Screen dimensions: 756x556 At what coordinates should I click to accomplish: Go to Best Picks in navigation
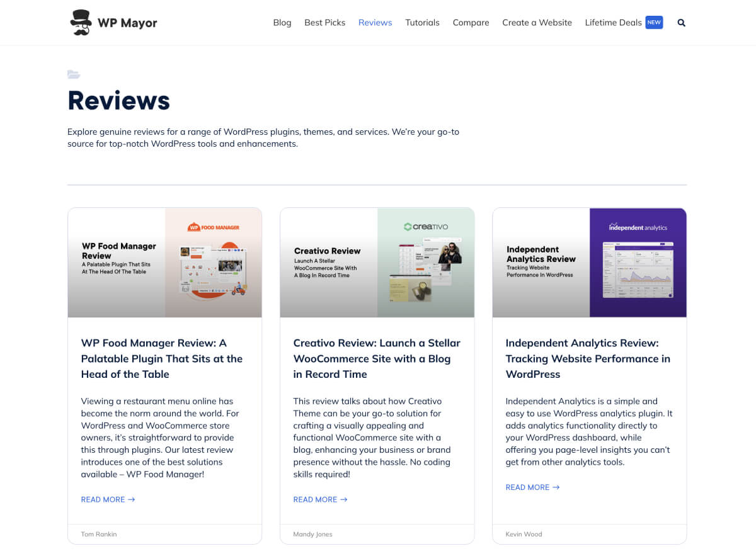tap(325, 23)
